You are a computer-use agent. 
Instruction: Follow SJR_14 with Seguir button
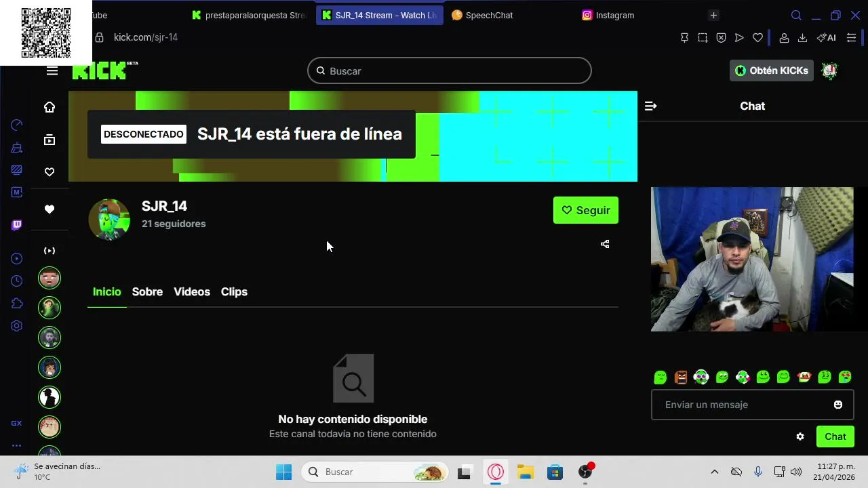[586, 210]
